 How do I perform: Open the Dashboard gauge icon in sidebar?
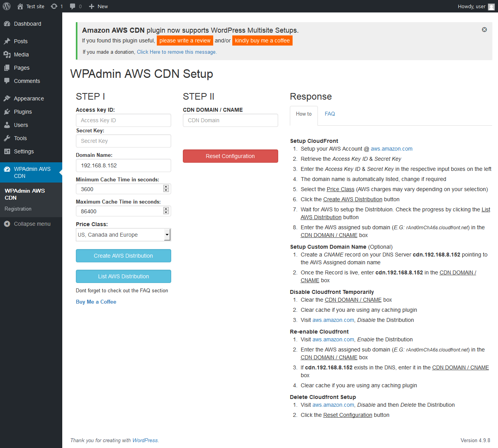click(7, 24)
